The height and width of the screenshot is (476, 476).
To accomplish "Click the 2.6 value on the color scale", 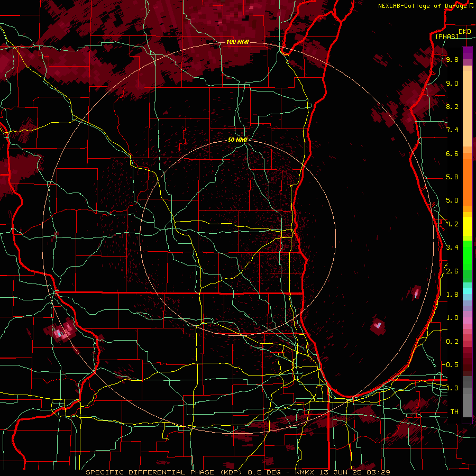I will (452, 271).
